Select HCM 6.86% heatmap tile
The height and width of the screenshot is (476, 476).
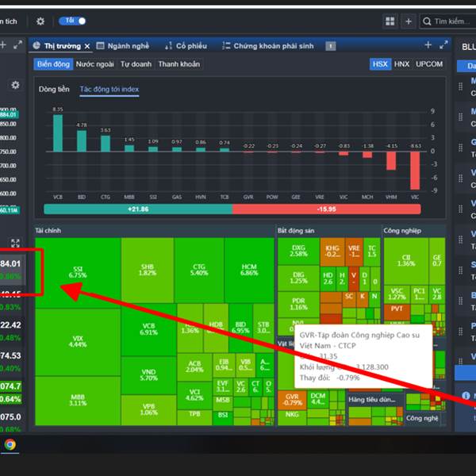point(249,270)
